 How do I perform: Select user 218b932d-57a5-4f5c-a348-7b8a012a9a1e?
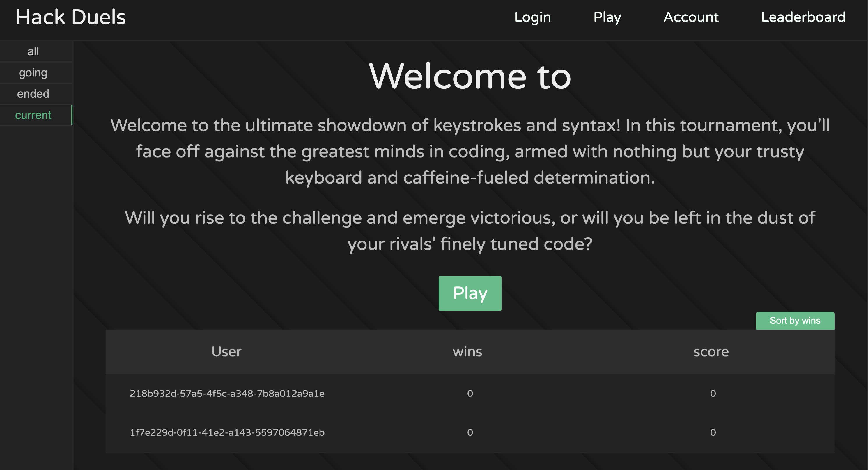(x=227, y=393)
